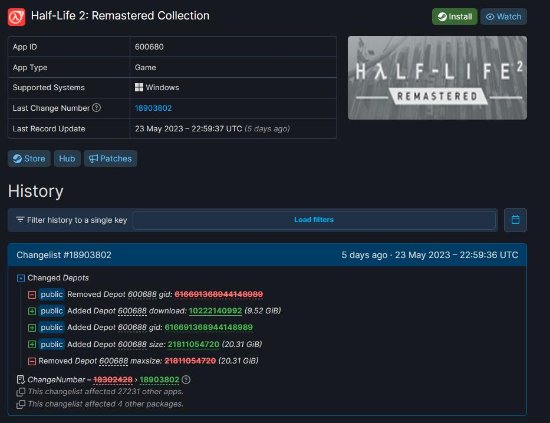The image size is (550, 423).
Task: Click the public branch tag on download row
Action: (52, 311)
